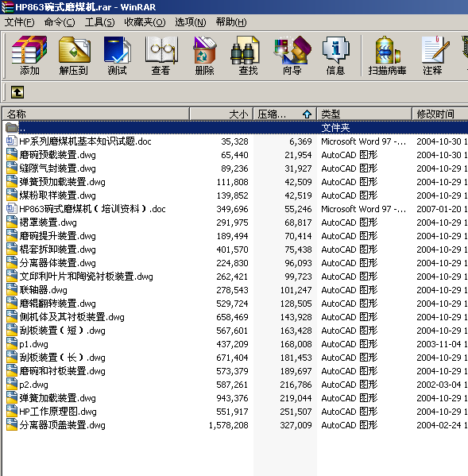Click the Extract To (解压到) toolbar icon

74,56
